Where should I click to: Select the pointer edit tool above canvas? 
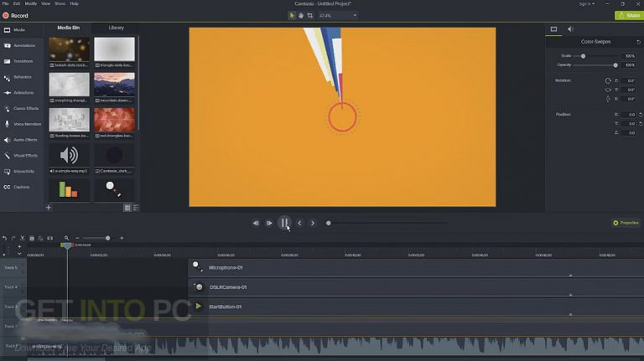pos(292,16)
